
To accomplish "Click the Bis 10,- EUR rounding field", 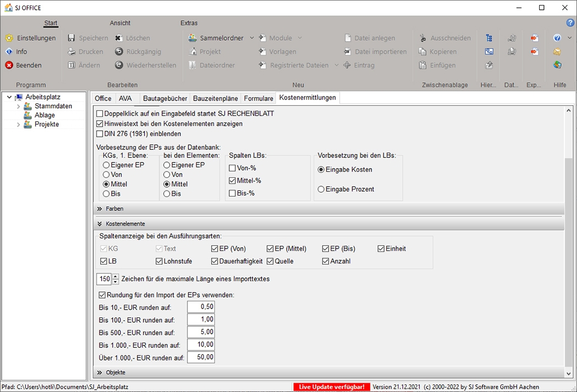I will 201,307.
